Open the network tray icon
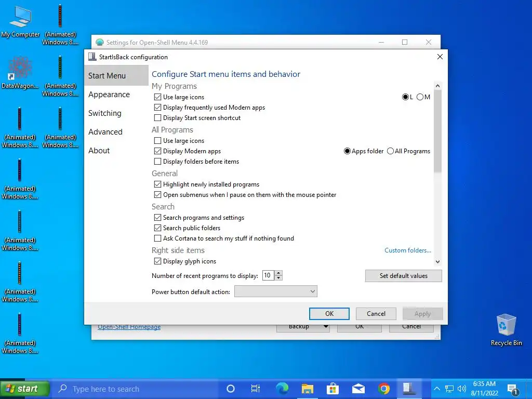The image size is (532, 399). click(449, 389)
